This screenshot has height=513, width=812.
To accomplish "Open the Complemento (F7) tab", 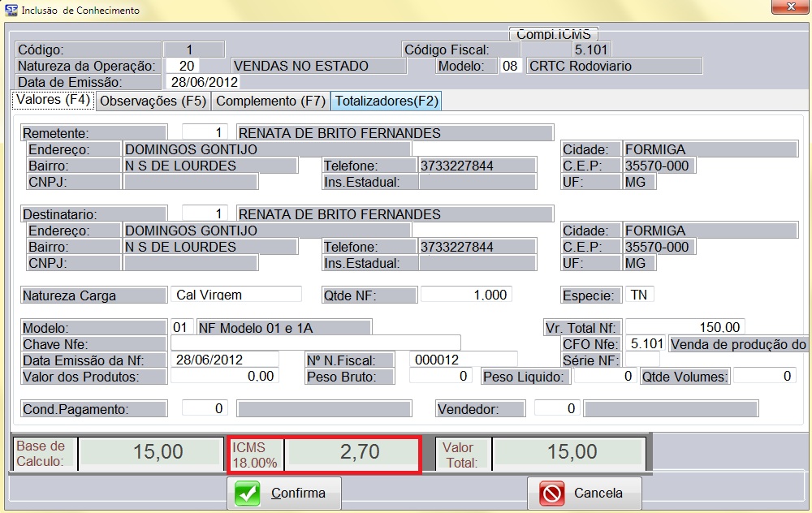I will point(270,101).
